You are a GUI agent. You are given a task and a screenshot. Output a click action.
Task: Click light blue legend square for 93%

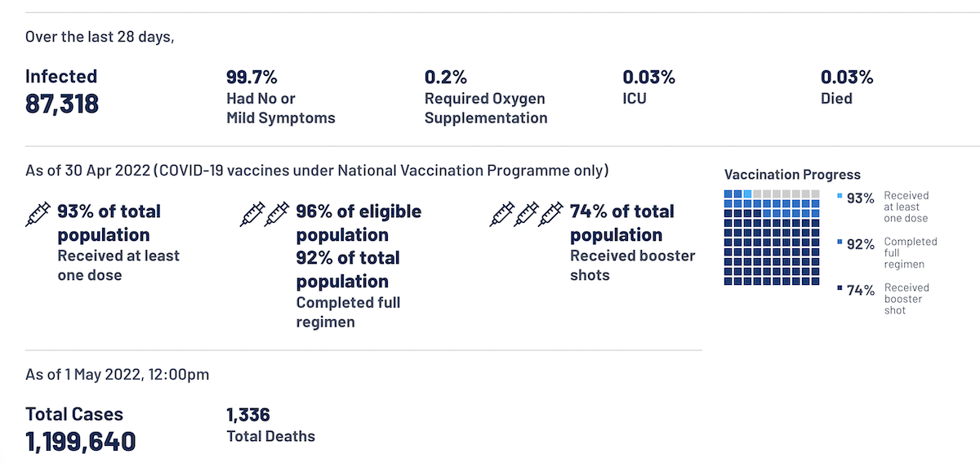click(840, 197)
